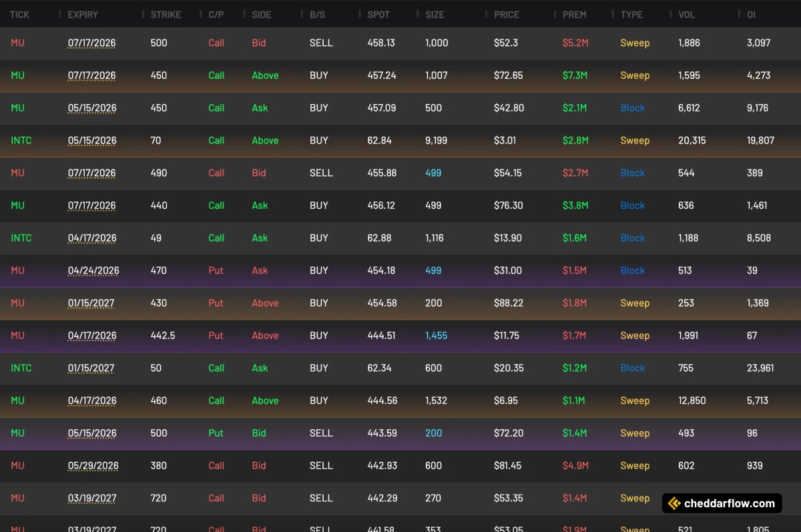Viewport: 801px width, 532px height.
Task: Select the $31.00 price cell
Action: click(x=508, y=271)
